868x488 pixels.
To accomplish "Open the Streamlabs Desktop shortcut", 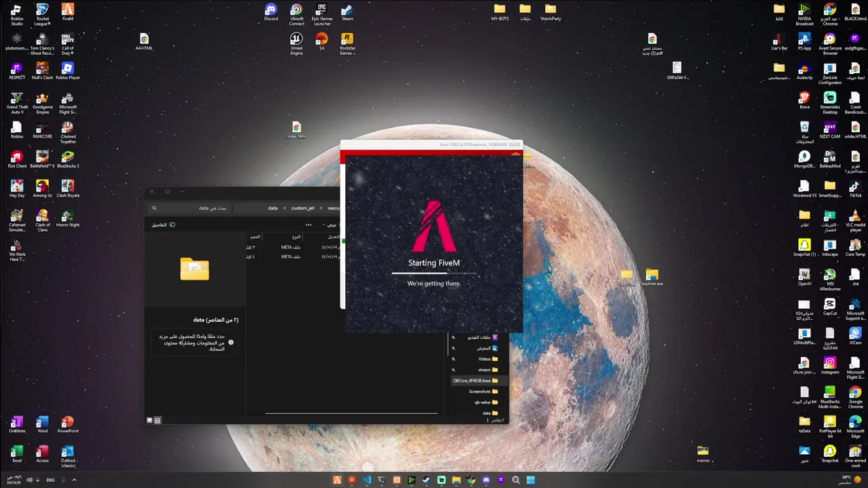I will [829, 103].
